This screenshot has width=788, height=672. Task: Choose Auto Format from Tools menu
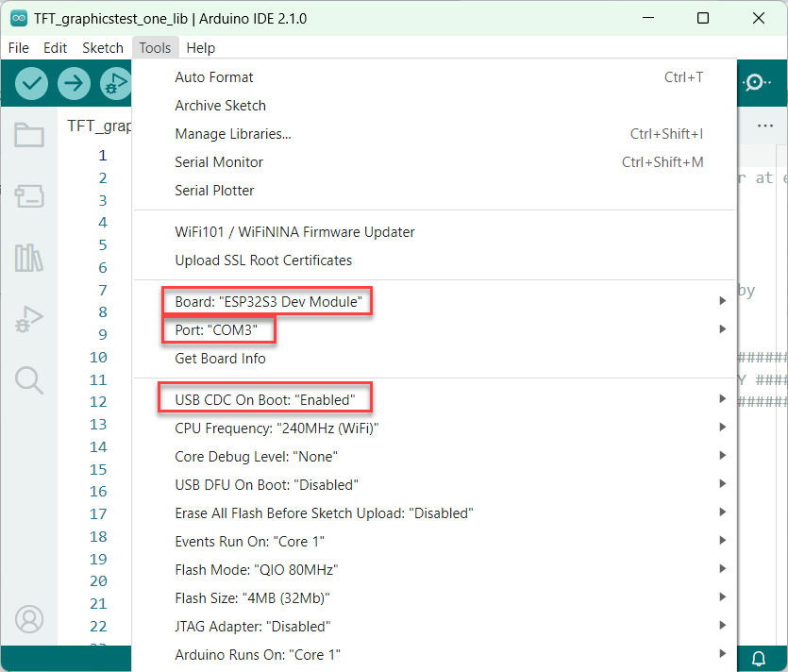pos(435,77)
